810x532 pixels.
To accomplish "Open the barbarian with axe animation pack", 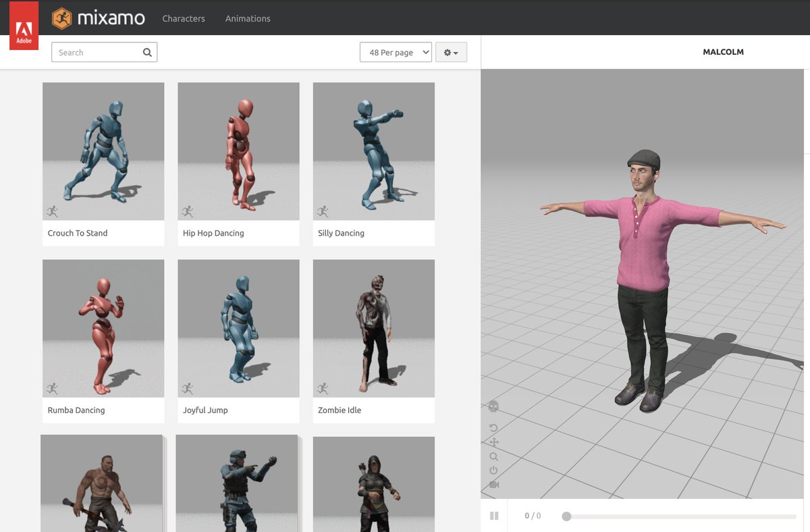I will [x=103, y=483].
